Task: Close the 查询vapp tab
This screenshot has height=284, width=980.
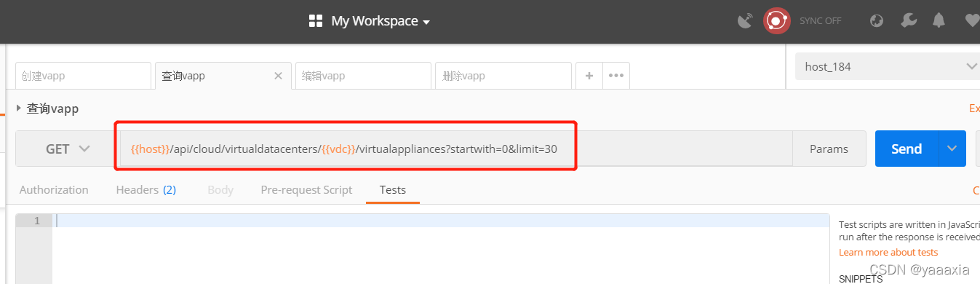Action: [278, 76]
